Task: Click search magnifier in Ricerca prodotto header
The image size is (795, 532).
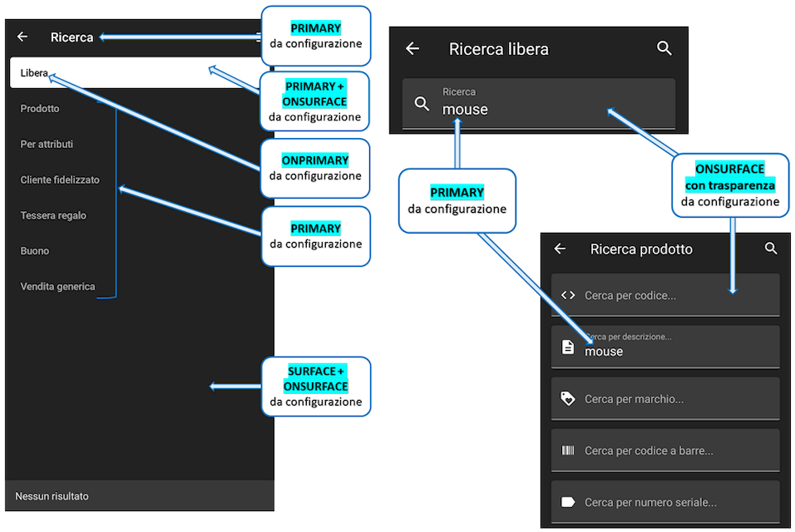Action: pyautogui.click(x=771, y=249)
